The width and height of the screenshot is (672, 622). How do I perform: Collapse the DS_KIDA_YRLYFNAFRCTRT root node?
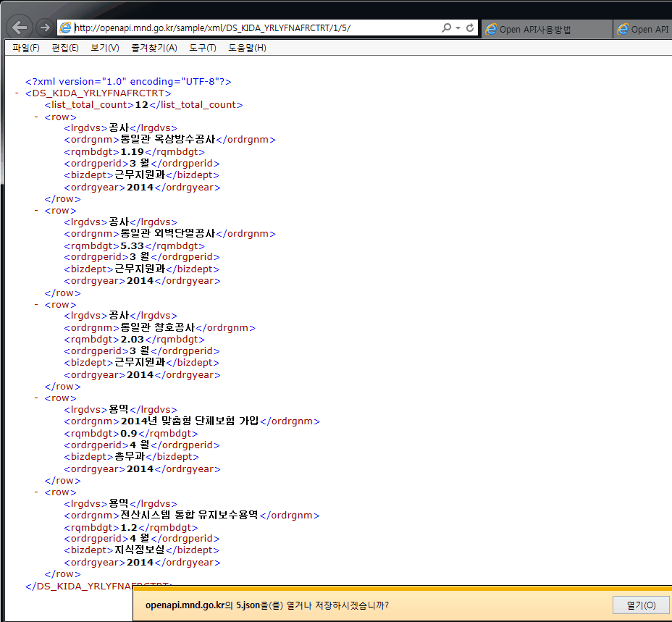[x=17, y=93]
